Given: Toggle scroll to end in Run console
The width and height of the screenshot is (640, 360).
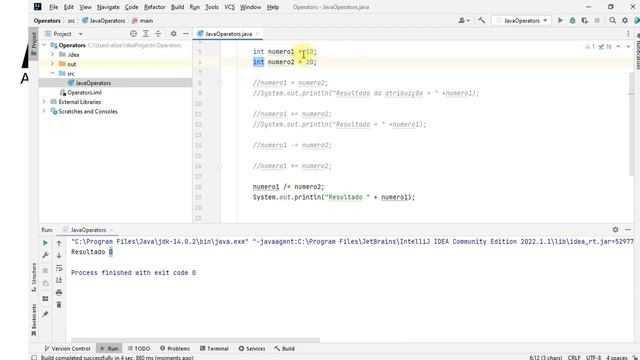Looking at the screenshot, I should point(59,280).
